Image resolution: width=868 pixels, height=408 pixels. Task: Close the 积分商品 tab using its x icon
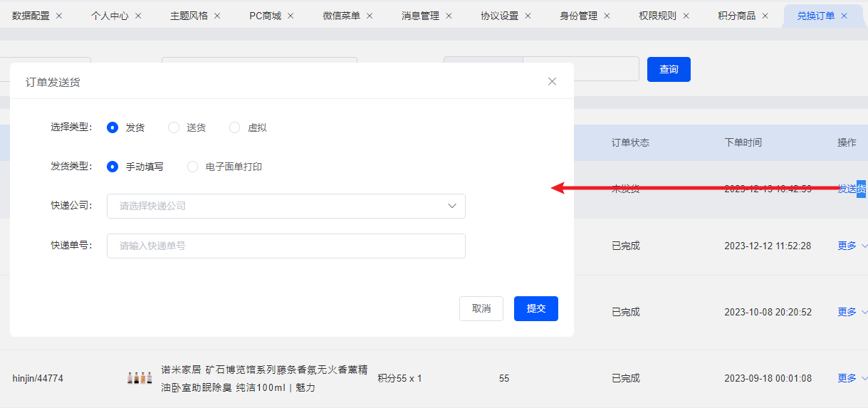pyautogui.click(x=765, y=16)
